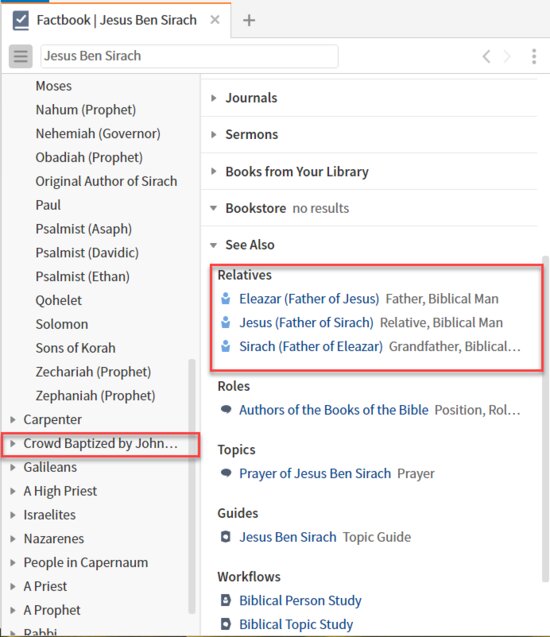The image size is (550, 637).
Task: Open a new tab with the plus button
Action: 249,20
